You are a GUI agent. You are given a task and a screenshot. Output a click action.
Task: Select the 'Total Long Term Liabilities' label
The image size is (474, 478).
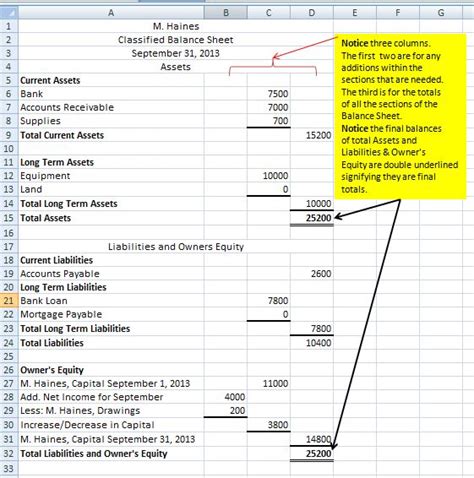click(111, 329)
